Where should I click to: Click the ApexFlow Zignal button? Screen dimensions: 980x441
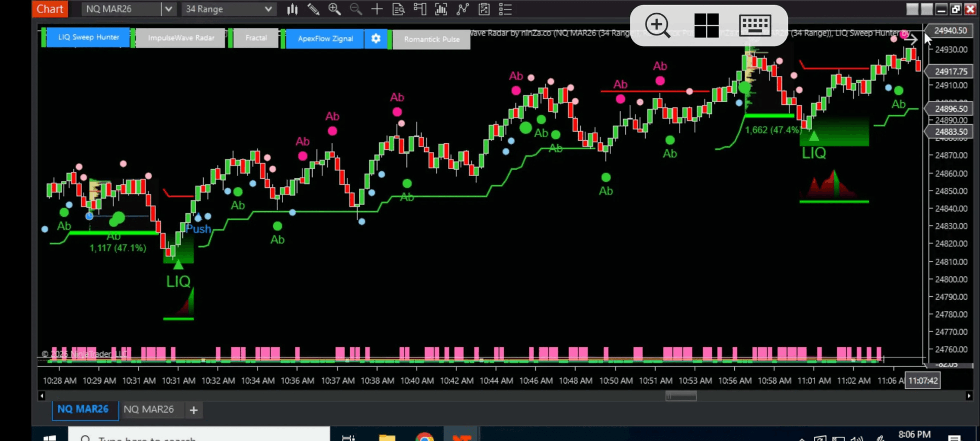click(x=325, y=38)
